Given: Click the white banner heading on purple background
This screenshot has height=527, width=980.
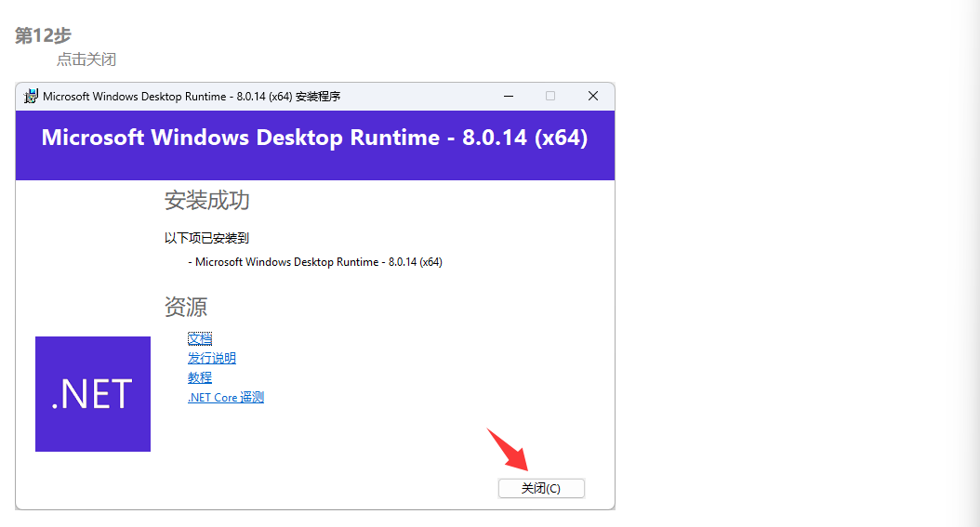Looking at the screenshot, I should pyautogui.click(x=314, y=138).
